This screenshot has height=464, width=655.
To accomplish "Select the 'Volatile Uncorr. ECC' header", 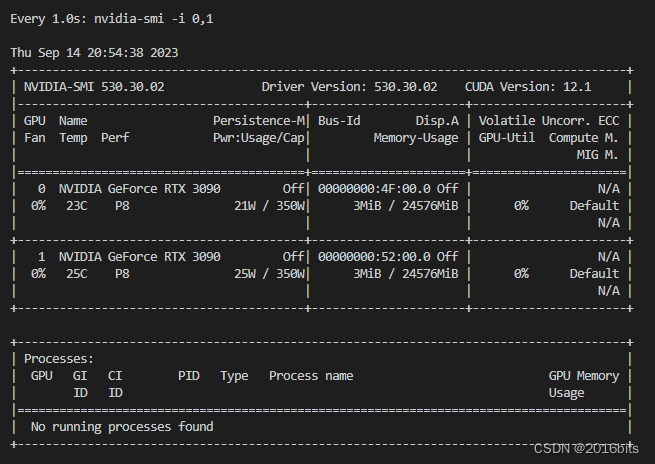I will click(549, 121).
